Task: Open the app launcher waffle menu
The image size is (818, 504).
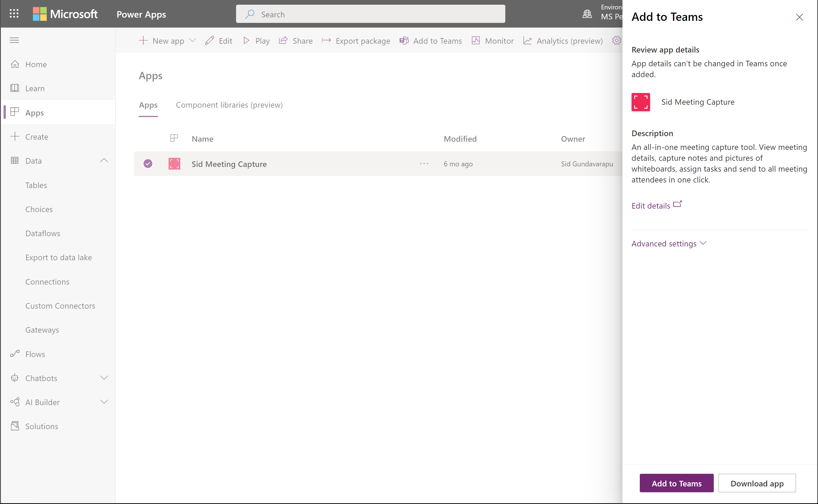Action: point(14,14)
